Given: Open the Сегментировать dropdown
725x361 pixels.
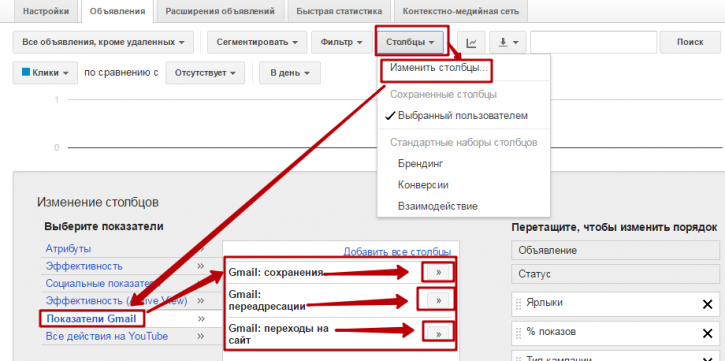Looking at the screenshot, I should [x=257, y=43].
